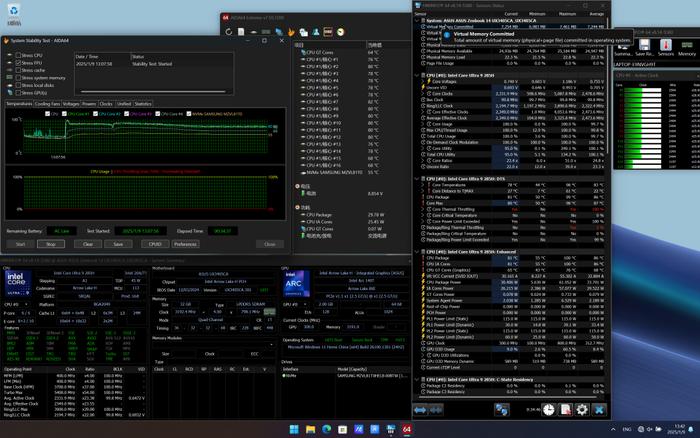Viewport: 700px width, 438px height.
Task: Switch to the Statistics tab
Action: click(x=143, y=104)
